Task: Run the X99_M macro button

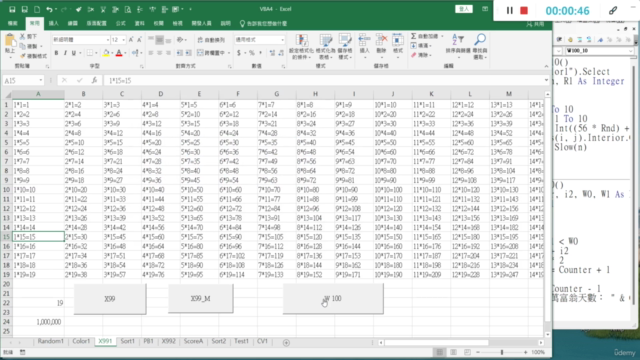Action: (x=201, y=299)
